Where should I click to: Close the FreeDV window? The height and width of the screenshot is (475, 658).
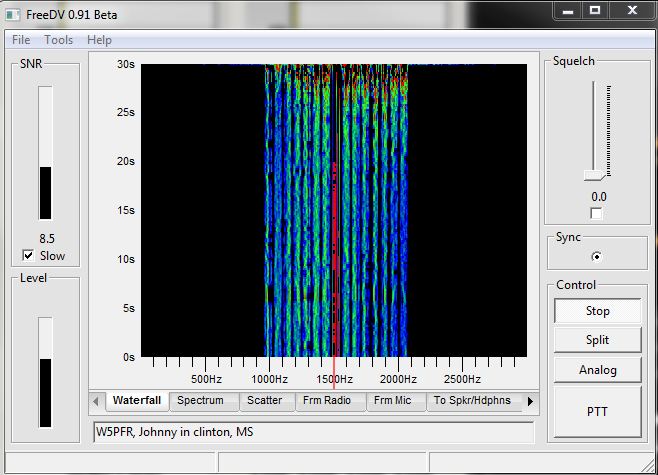630,9
